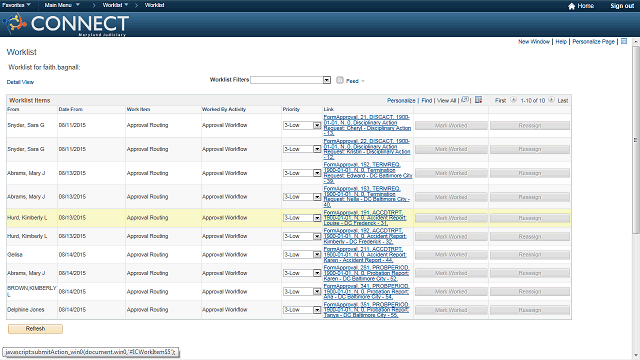Open the Worklist Filters dropdown
The image size is (640, 360).
coord(290,80)
